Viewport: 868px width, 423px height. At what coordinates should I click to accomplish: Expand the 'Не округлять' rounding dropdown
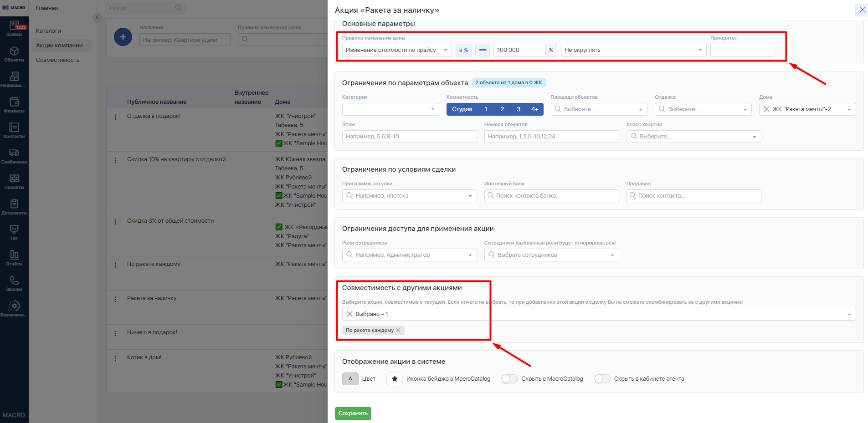[633, 50]
